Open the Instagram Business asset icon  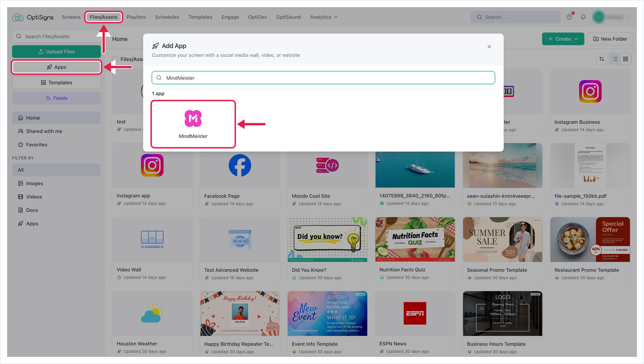pos(590,91)
